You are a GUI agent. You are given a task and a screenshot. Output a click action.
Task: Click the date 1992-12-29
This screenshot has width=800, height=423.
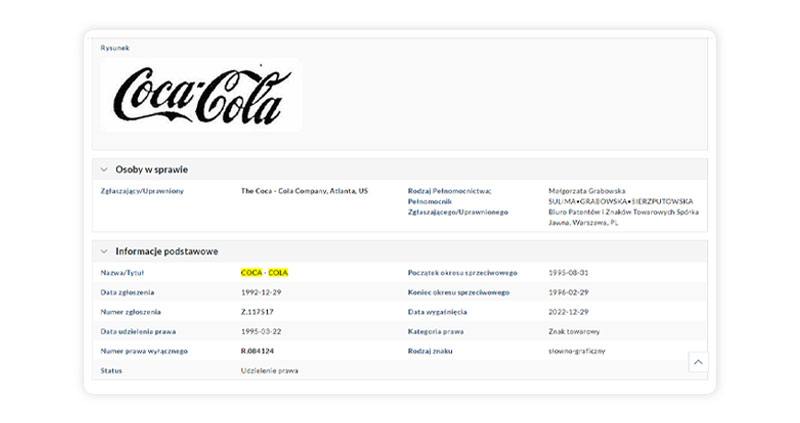tap(261, 292)
